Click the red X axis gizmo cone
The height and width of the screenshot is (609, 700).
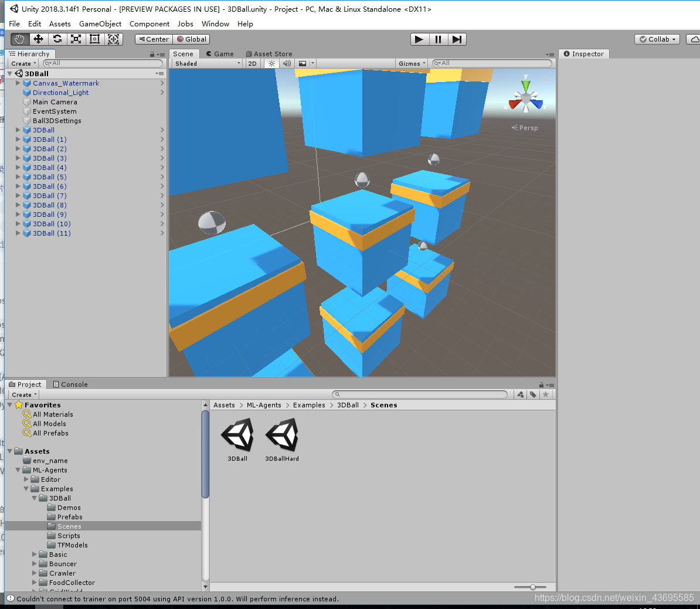tap(514, 104)
